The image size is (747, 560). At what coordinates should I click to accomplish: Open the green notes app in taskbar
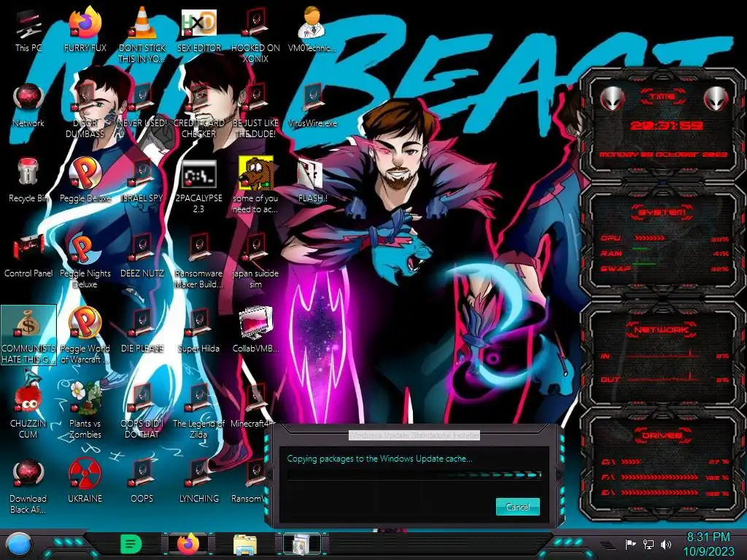pyautogui.click(x=131, y=544)
